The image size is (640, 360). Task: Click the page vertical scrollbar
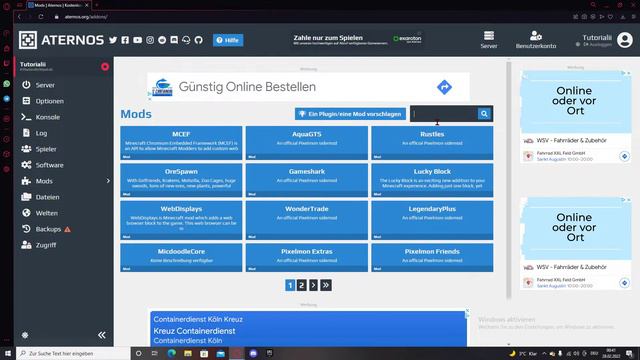coord(509,180)
